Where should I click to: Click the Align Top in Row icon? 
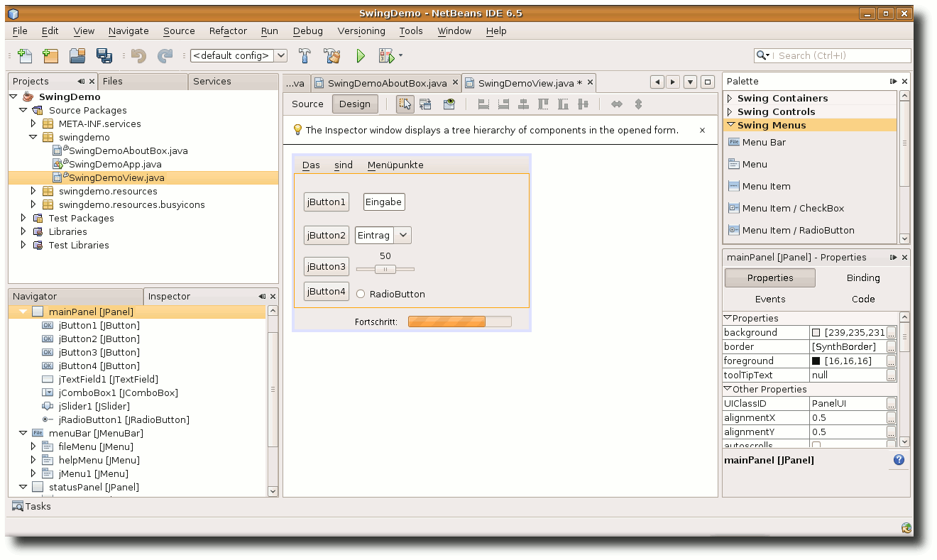click(544, 104)
